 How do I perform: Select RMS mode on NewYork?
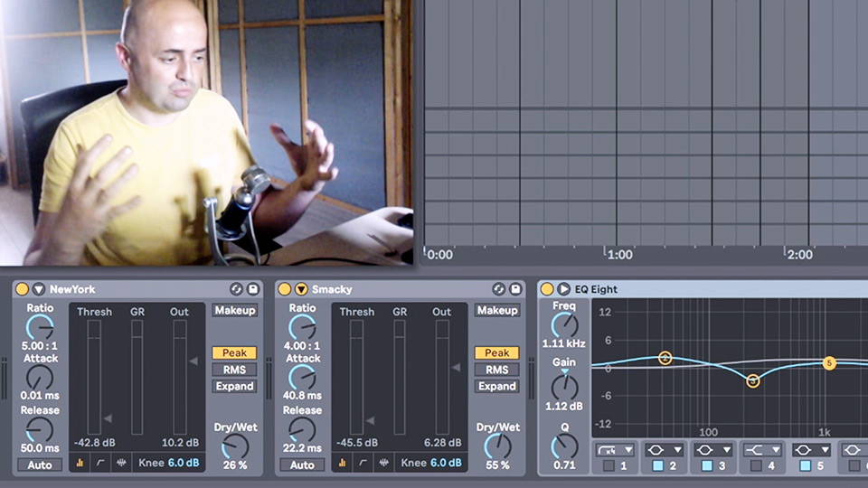tap(235, 370)
